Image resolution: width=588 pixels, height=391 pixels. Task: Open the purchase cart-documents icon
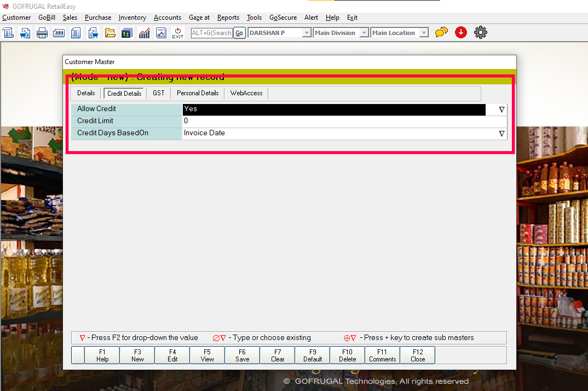pos(93,33)
